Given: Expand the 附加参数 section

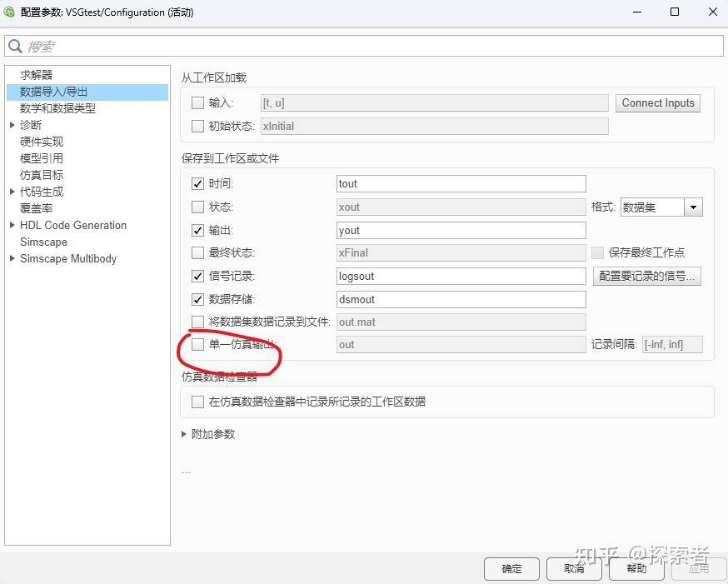Looking at the screenshot, I should pyautogui.click(x=183, y=433).
